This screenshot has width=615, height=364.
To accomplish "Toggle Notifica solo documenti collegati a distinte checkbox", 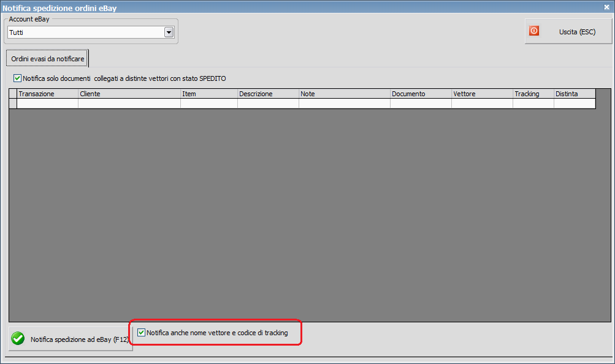I will [x=17, y=78].
